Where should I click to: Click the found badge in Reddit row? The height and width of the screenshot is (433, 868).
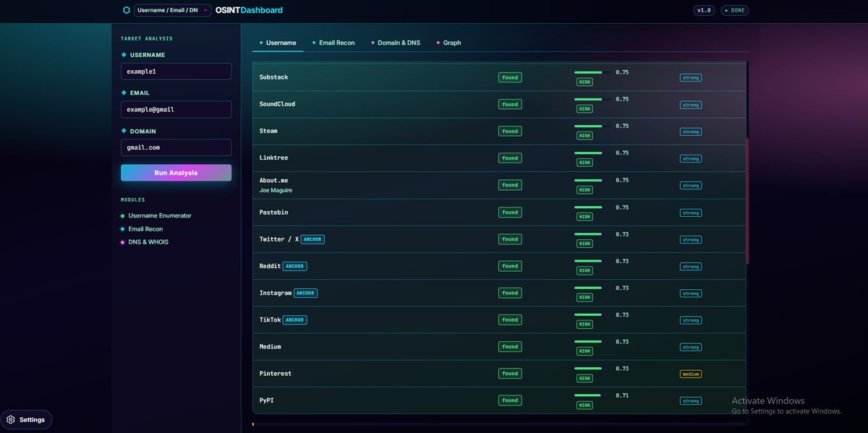point(510,266)
